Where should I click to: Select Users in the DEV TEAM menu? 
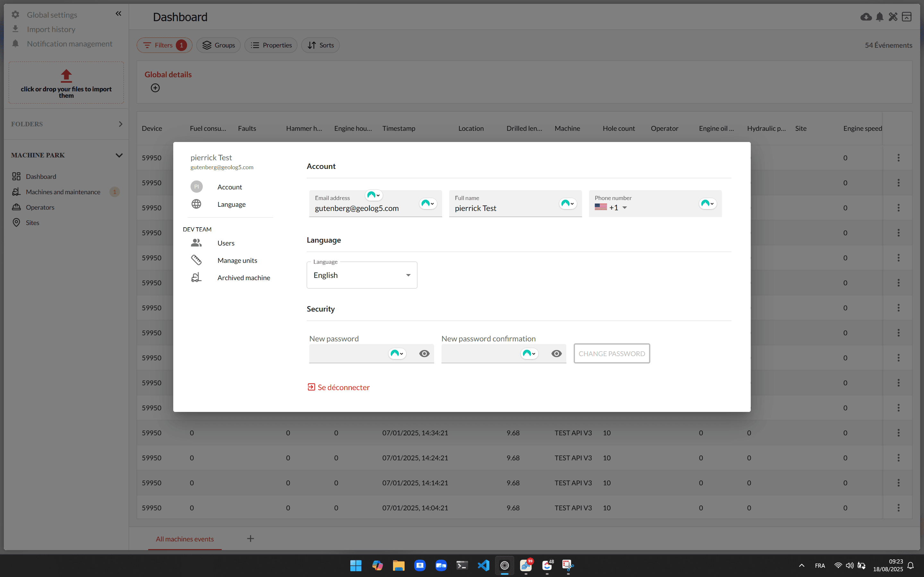coord(226,243)
